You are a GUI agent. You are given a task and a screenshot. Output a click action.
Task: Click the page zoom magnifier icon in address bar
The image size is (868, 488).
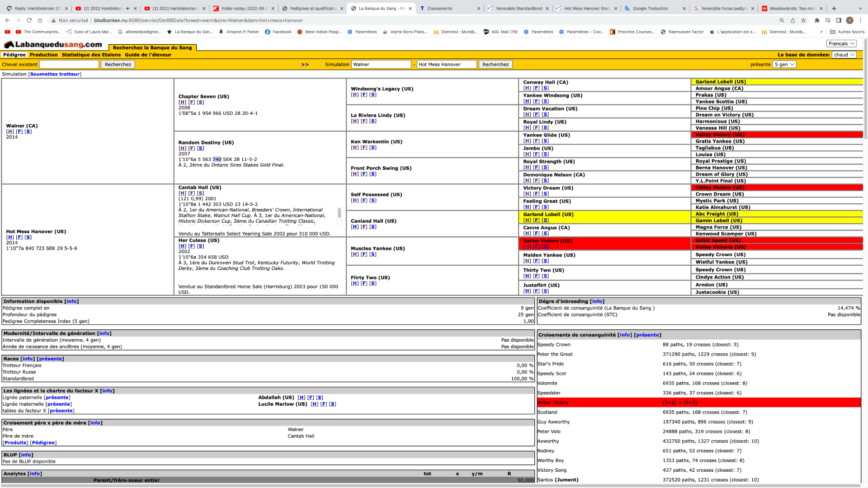click(x=782, y=20)
